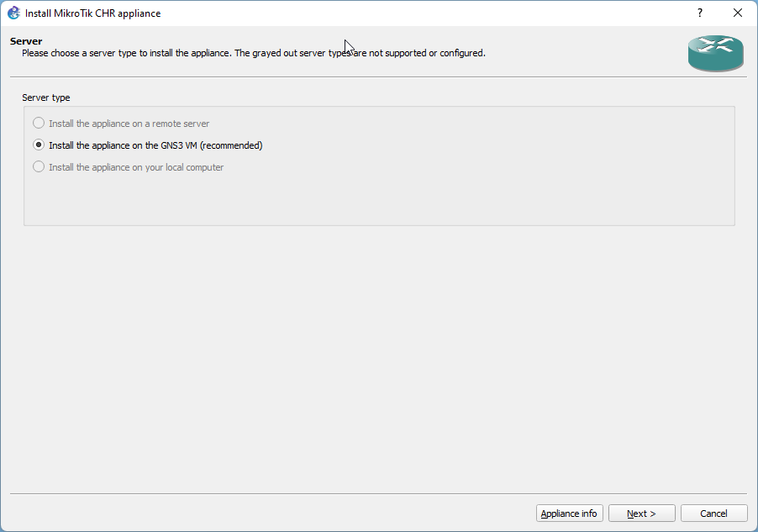
Task: Click the Install MikroTik CHR appliance title text
Action: 93,13
